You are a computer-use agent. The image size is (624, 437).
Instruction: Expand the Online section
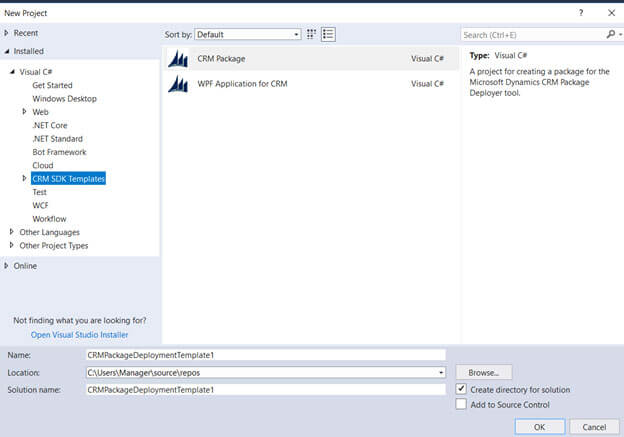click(6, 265)
